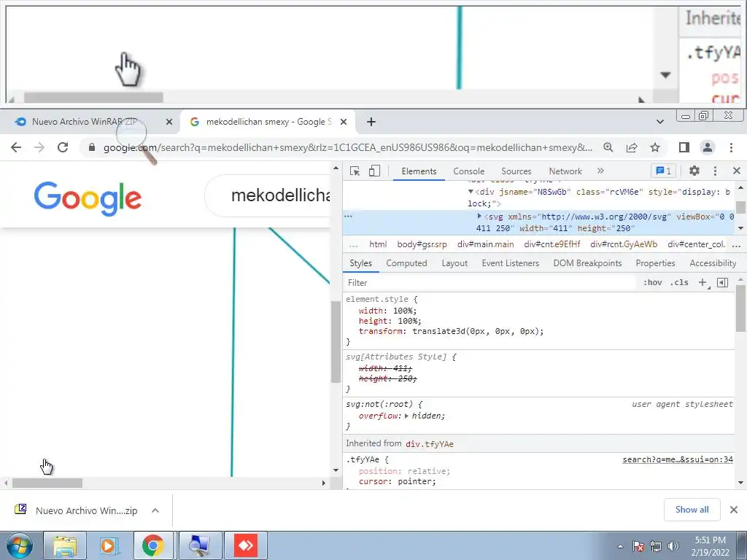Viewport: 747px width, 560px height.
Task: Click the page's horizontal scrollbar thumb
Action: [x=47, y=483]
